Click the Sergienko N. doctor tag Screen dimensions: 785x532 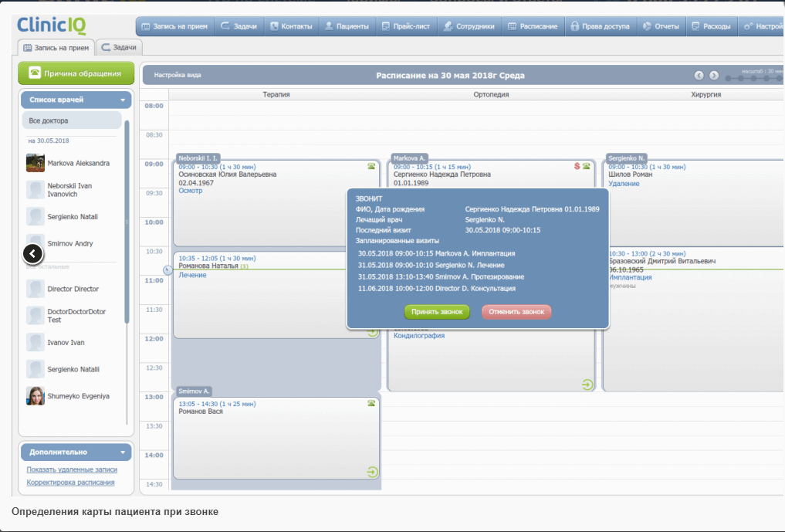click(626, 158)
